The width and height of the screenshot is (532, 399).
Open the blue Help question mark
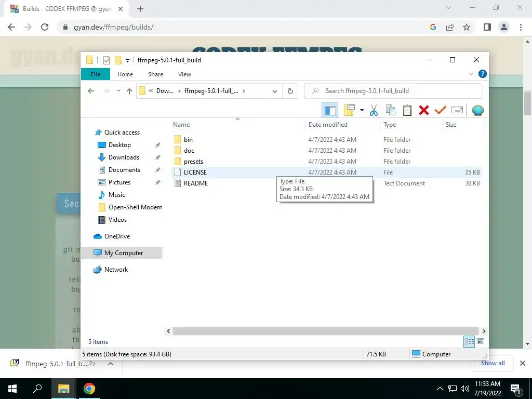(x=482, y=74)
